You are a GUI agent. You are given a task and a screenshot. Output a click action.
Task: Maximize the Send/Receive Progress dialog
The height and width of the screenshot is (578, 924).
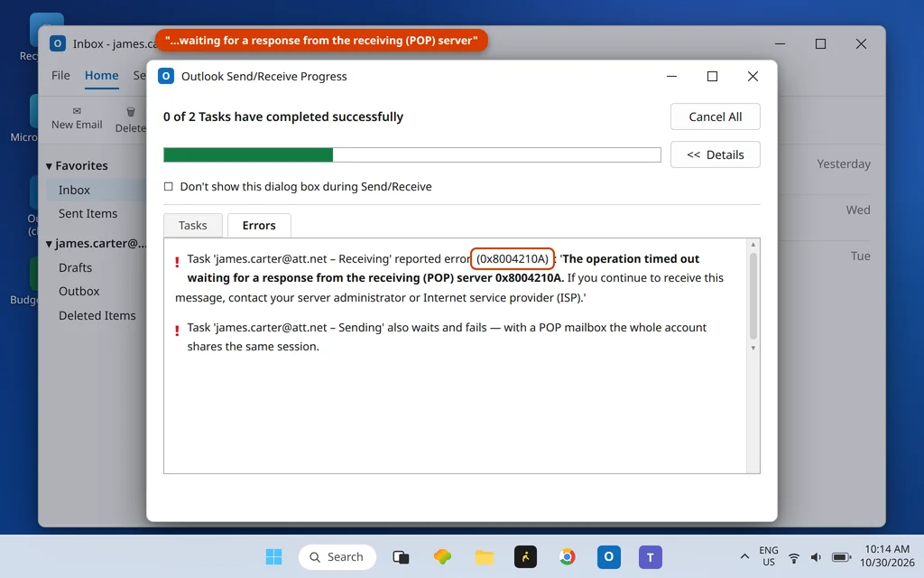point(712,76)
